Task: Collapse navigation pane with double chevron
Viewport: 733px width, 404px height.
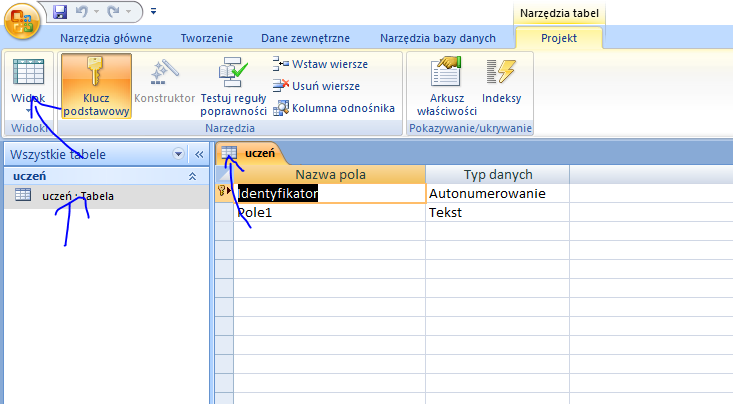Action: [198, 154]
